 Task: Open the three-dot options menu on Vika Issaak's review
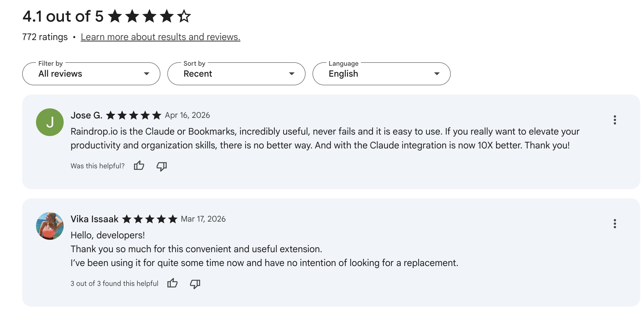pos(615,223)
